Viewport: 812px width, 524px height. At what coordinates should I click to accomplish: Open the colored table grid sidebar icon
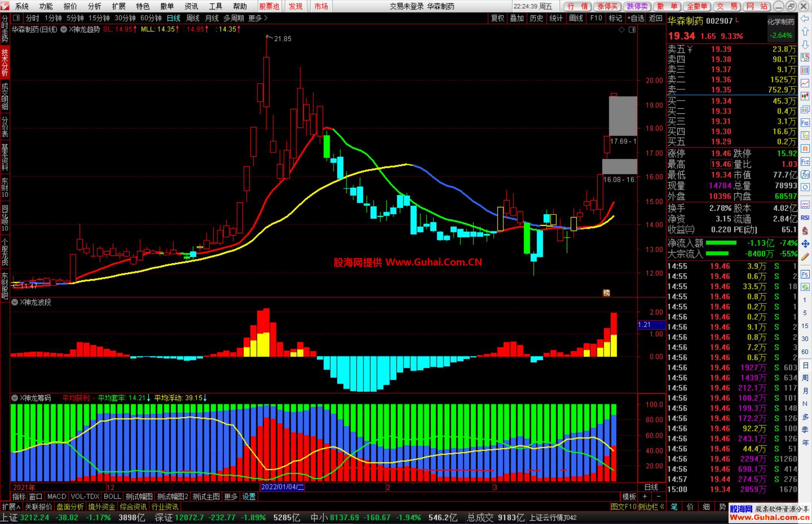click(805, 70)
